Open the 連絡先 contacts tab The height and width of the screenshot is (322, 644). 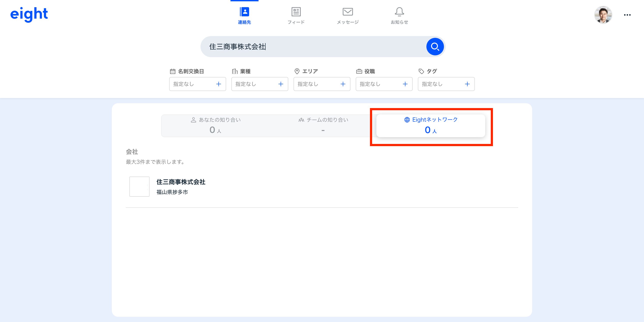click(x=244, y=16)
